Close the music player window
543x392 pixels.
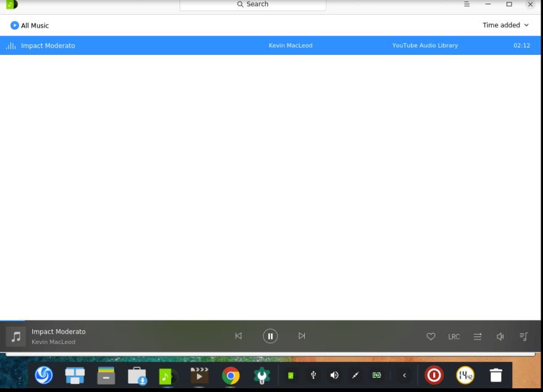point(530,4)
